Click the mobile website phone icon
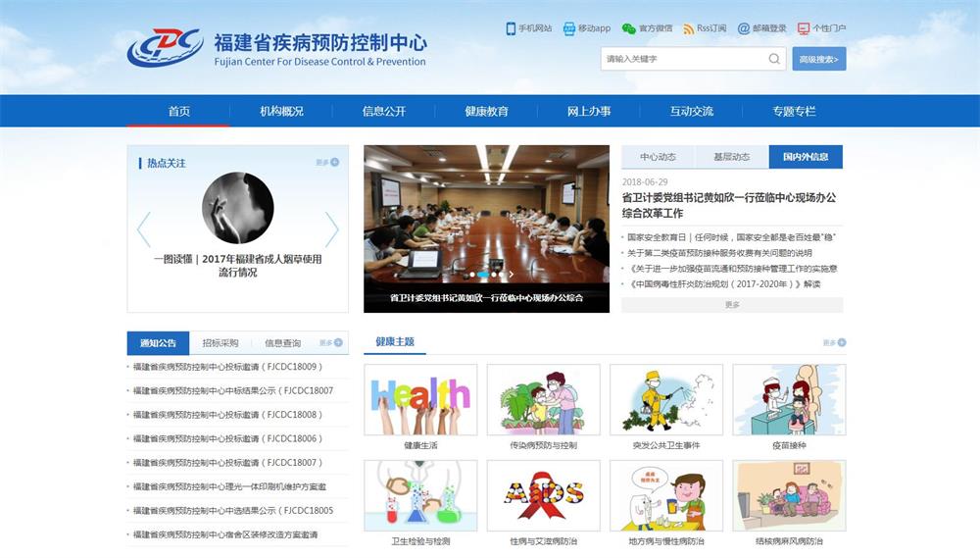980x558 pixels. tap(511, 28)
